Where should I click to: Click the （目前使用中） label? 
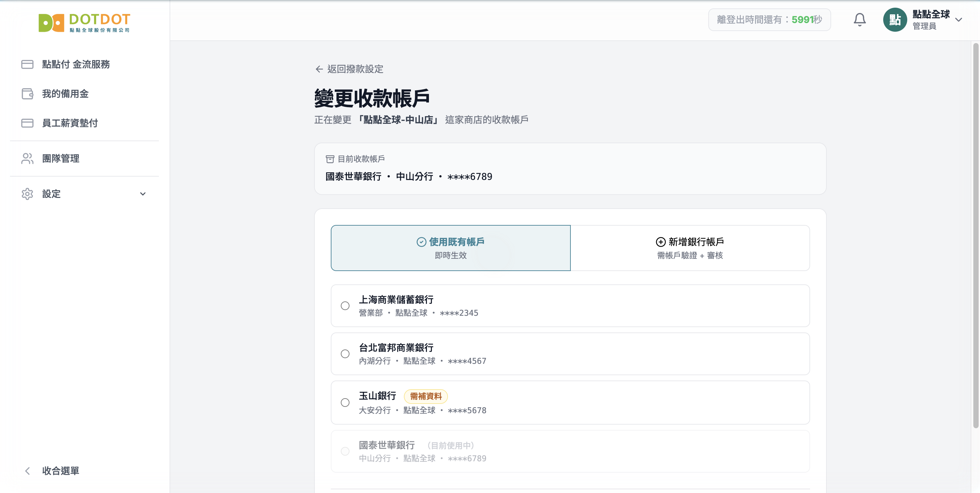pos(450,446)
